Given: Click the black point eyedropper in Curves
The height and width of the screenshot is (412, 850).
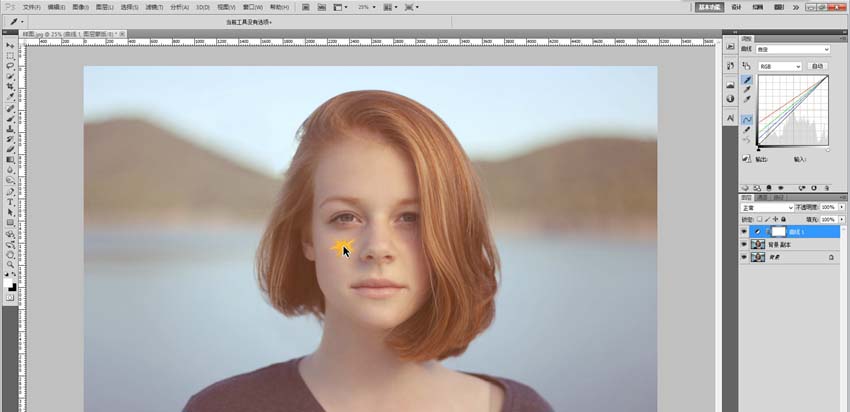Looking at the screenshot, I should 745,78.
